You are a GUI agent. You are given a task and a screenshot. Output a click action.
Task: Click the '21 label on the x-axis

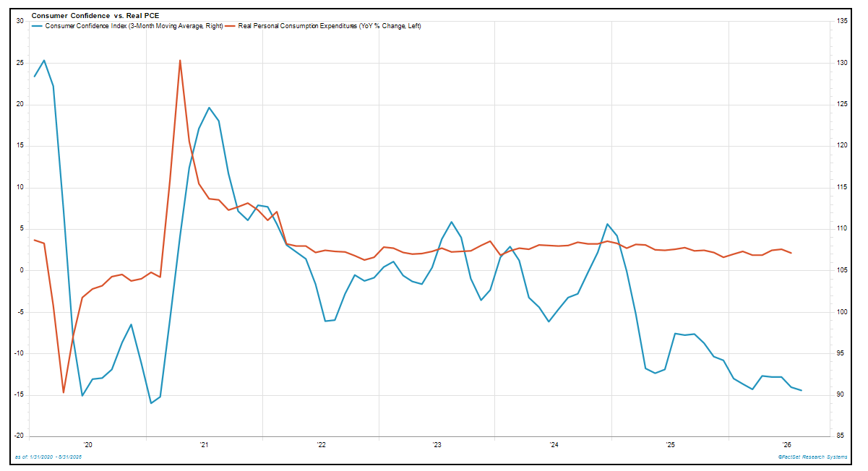[x=204, y=444]
